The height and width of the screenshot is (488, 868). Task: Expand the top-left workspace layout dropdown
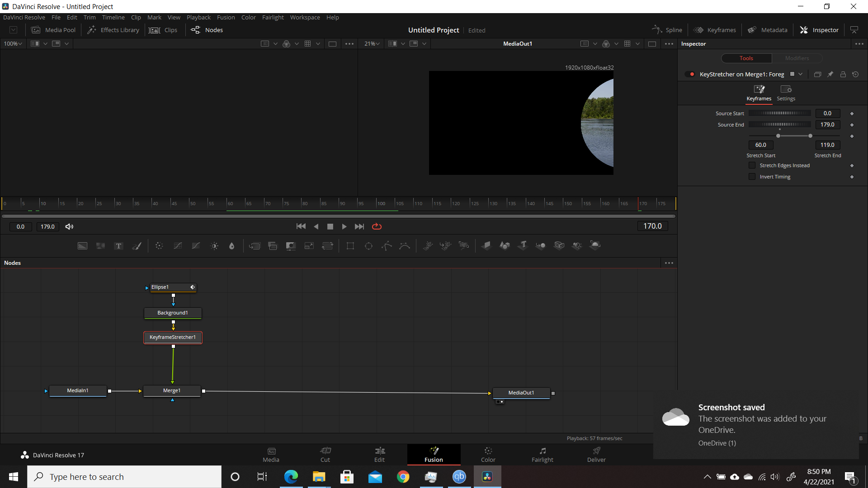[x=14, y=30]
